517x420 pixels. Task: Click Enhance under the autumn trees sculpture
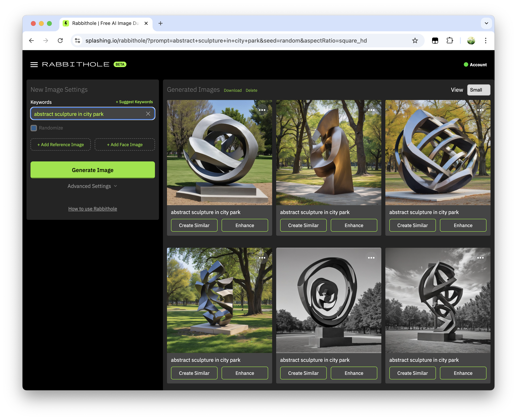(x=463, y=225)
